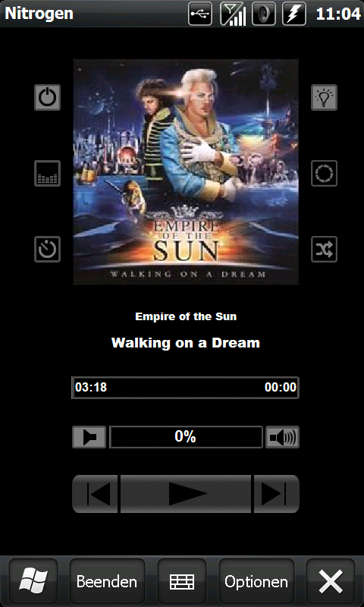This screenshot has width=364, height=607.
Task: Open the Optionen menu
Action: (256, 581)
